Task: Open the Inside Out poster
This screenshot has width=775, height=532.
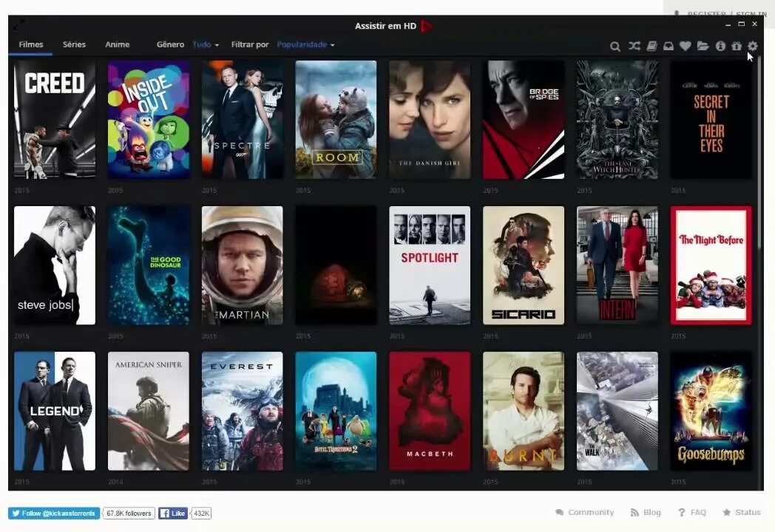Action: (x=149, y=120)
